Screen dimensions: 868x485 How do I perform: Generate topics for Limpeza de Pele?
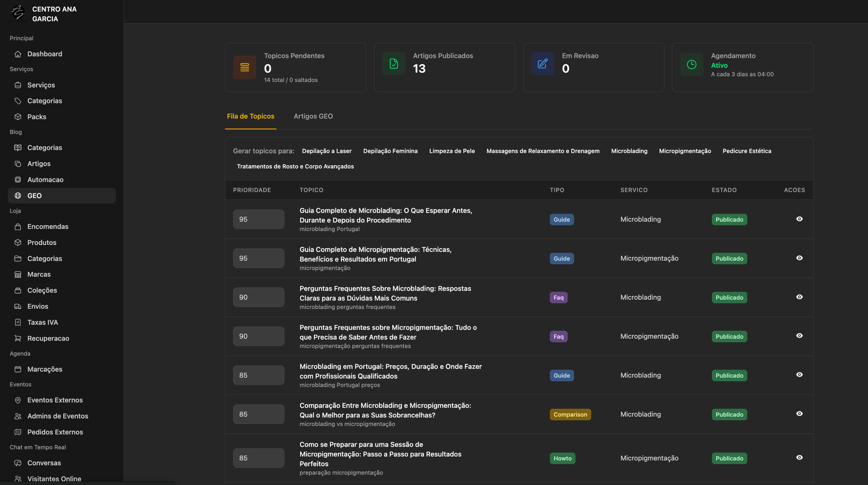(452, 151)
